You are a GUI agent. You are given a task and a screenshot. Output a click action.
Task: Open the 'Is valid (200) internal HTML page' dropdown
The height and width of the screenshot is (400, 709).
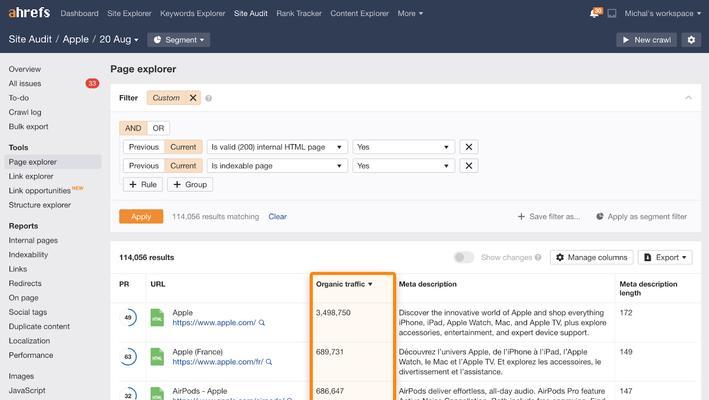tap(277, 147)
